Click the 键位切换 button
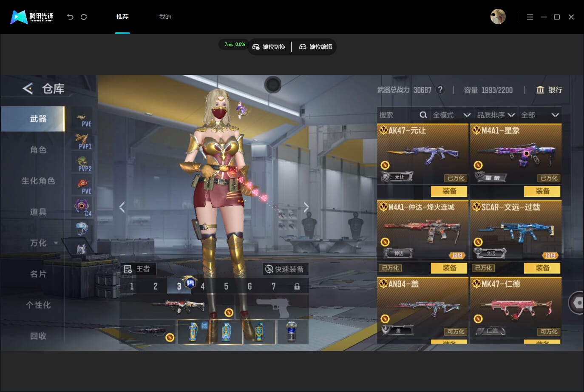This screenshot has width=584, height=392. click(x=269, y=47)
